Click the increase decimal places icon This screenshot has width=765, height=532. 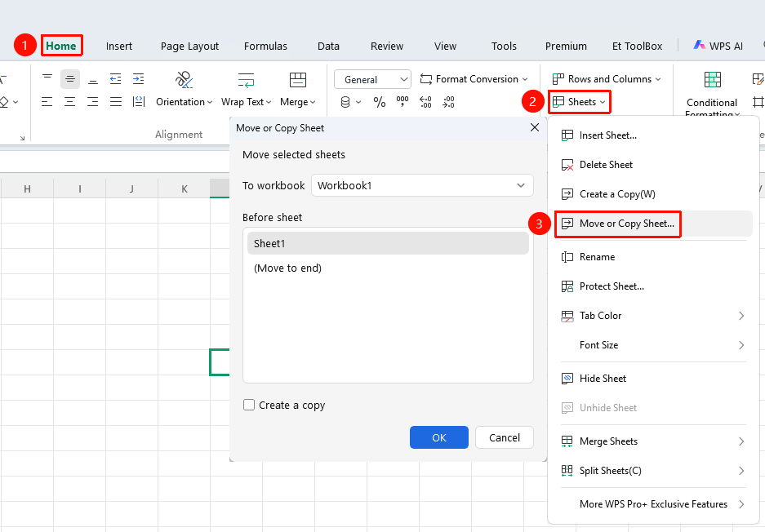pyautogui.click(x=425, y=102)
